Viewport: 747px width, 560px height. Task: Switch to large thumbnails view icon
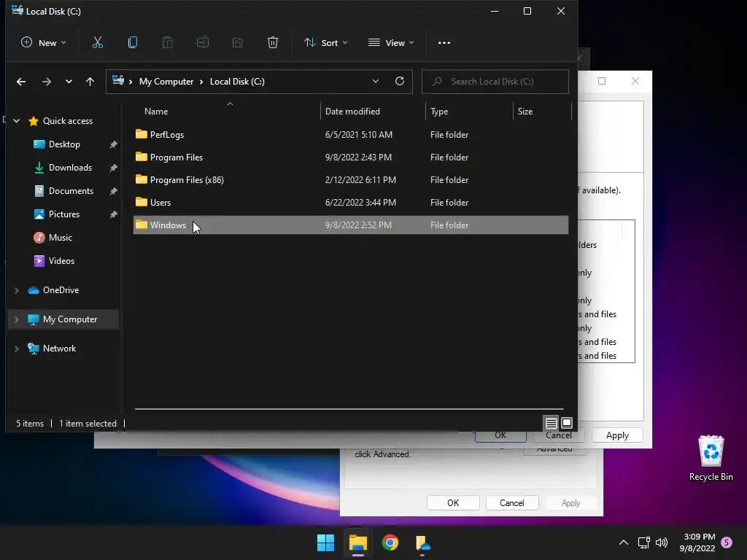coord(567,423)
